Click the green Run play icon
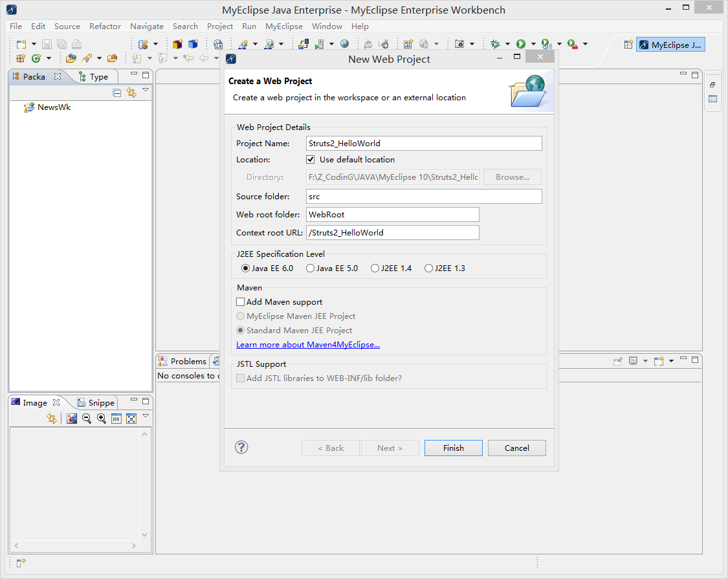The width and height of the screenshot is (728, 579). 521,44
